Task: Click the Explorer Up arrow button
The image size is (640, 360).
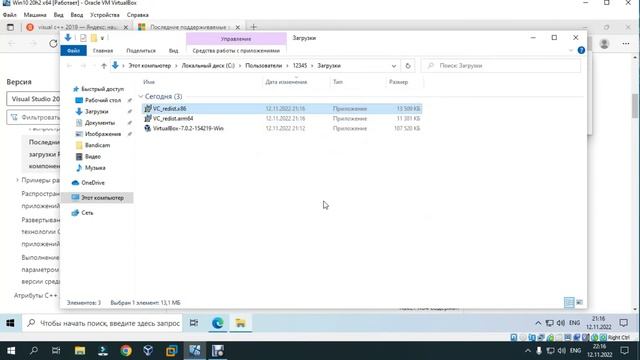Action: [x=104, y=66]
